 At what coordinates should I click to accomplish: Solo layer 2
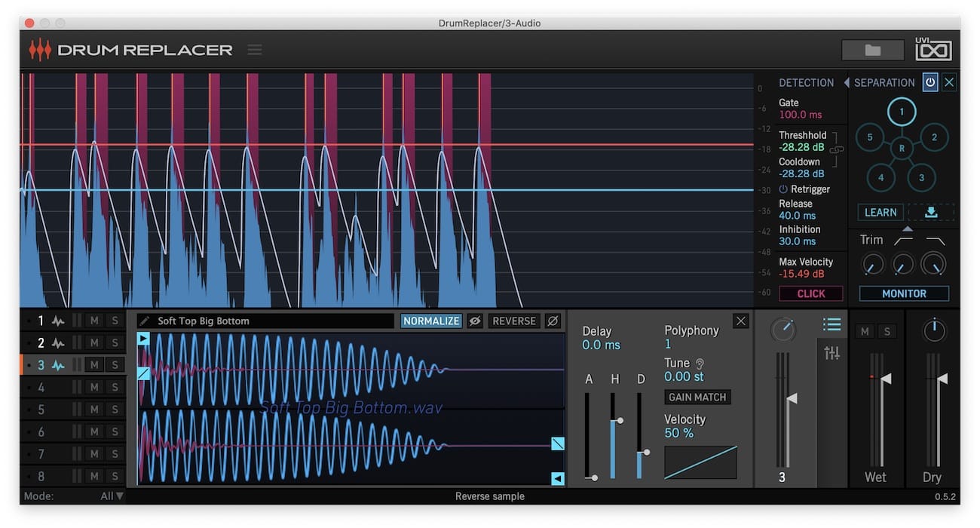point(115,343)
